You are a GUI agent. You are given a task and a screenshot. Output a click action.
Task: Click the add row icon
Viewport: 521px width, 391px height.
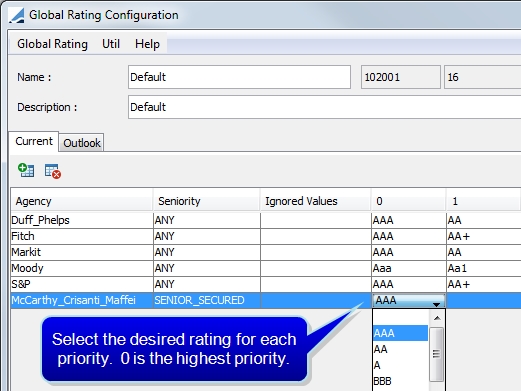[x=26, y=170]
